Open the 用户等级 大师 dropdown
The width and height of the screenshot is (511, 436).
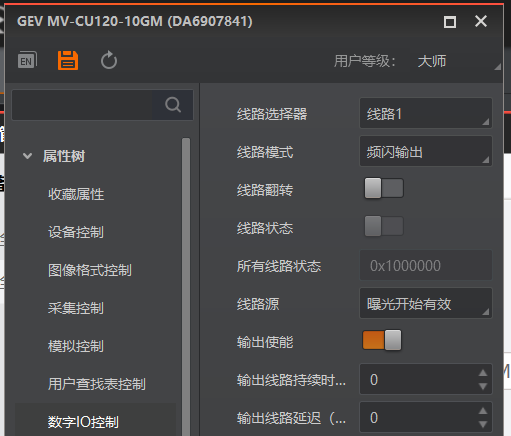459,61
